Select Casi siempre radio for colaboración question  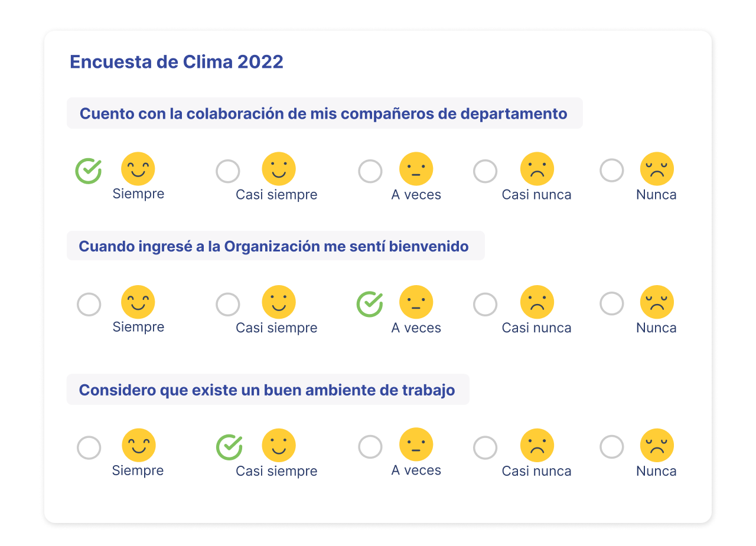(x=228, y=171)
